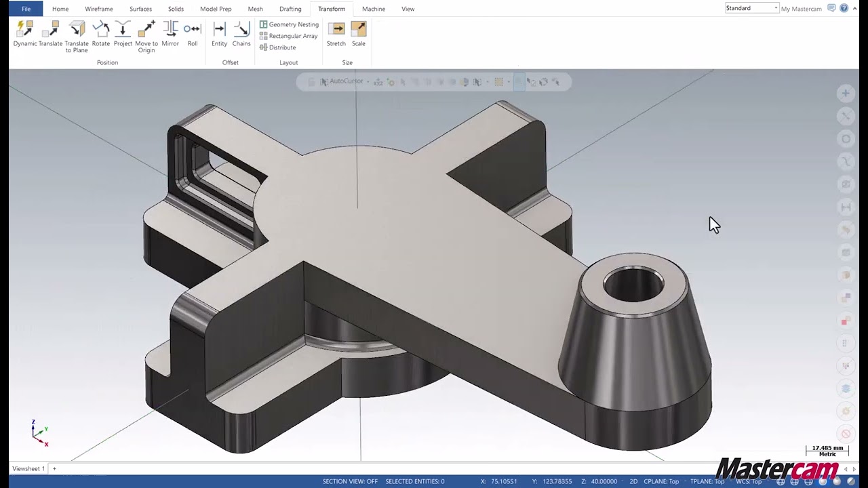Open the Drafting tab
868x488 pixels.
pos(290,9)
